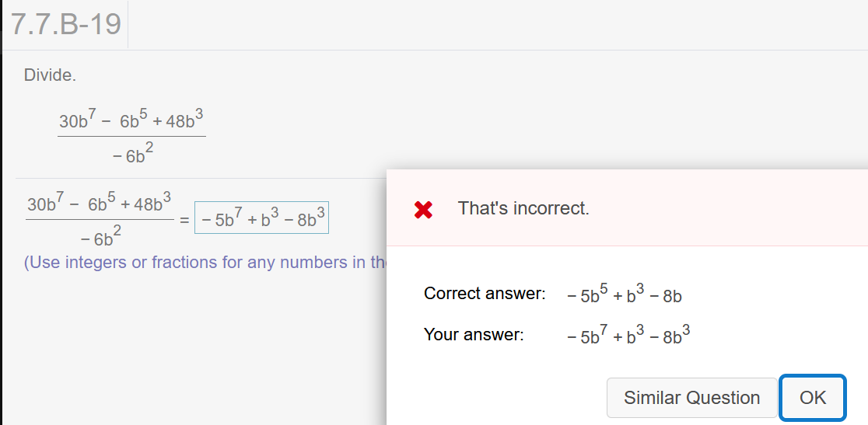Click your submitted answer expression in the dialog
The image size is (868, 425).
[x=628, y=334]
